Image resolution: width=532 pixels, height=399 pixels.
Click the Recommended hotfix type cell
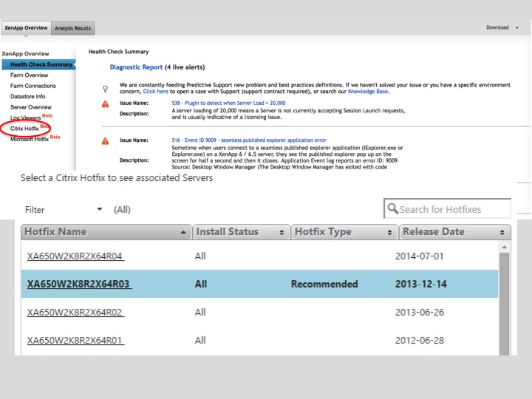coord(324,284)
